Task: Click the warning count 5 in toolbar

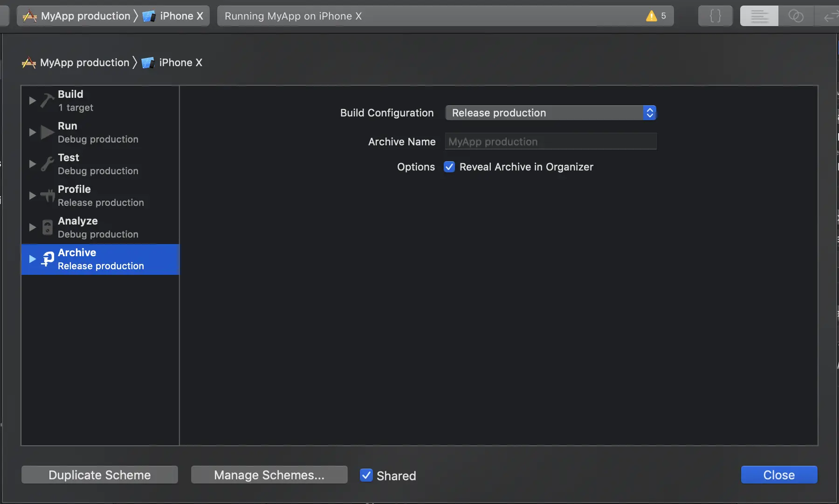Action: tap(663, 16)
